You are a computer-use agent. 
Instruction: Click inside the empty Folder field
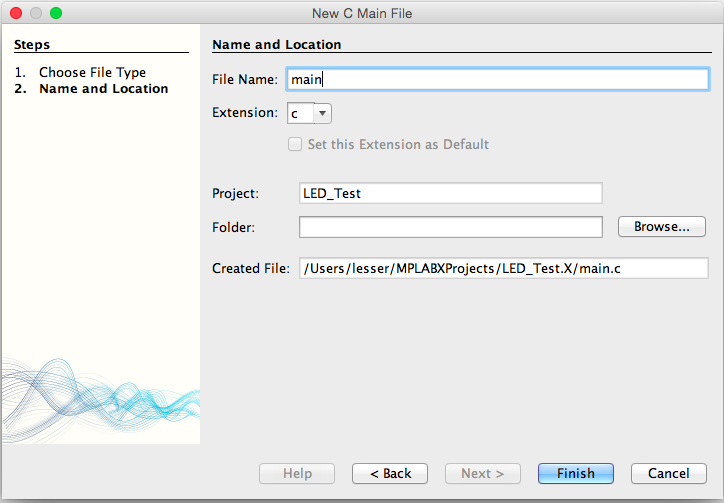(x=450, y=227)
